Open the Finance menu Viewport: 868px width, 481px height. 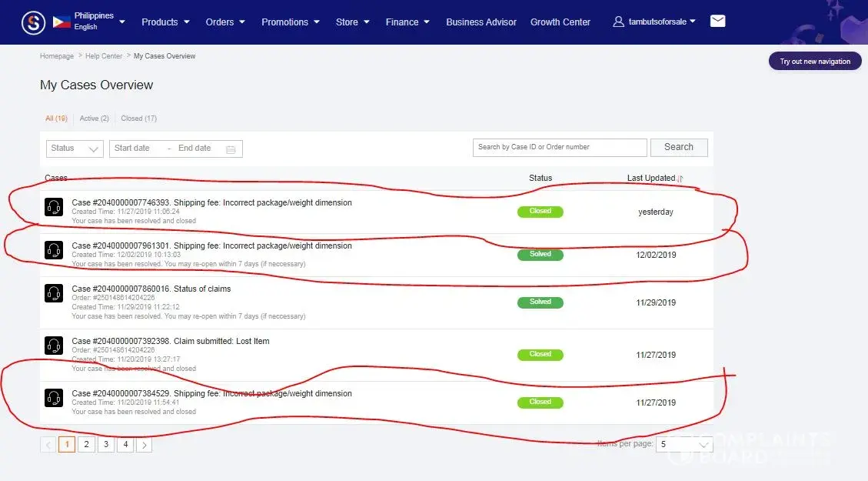[x=407, y=22]
